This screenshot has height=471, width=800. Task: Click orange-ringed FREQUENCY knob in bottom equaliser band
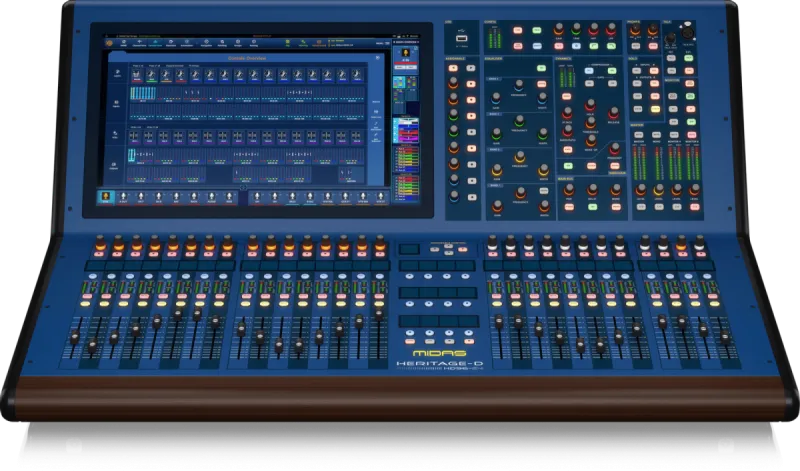[520, 193]
